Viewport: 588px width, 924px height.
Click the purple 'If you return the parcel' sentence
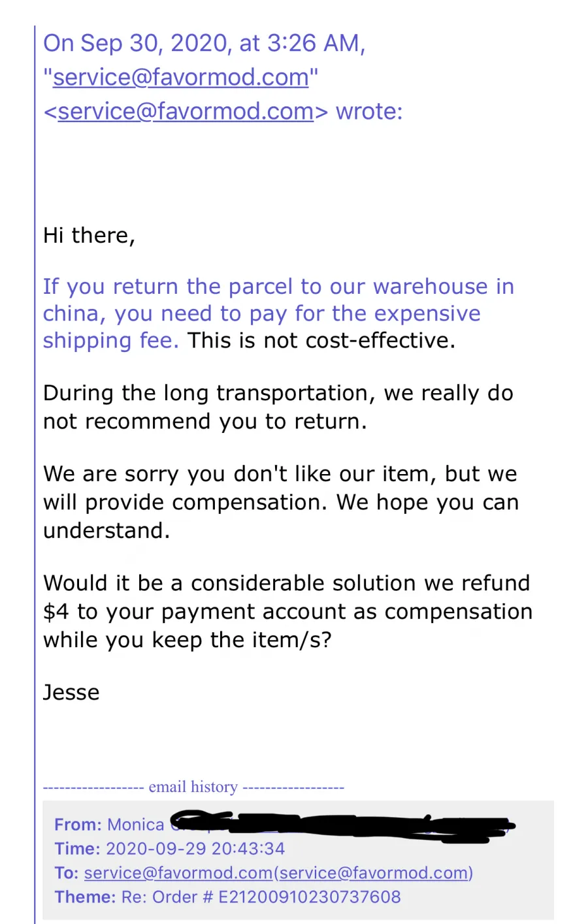278,313
